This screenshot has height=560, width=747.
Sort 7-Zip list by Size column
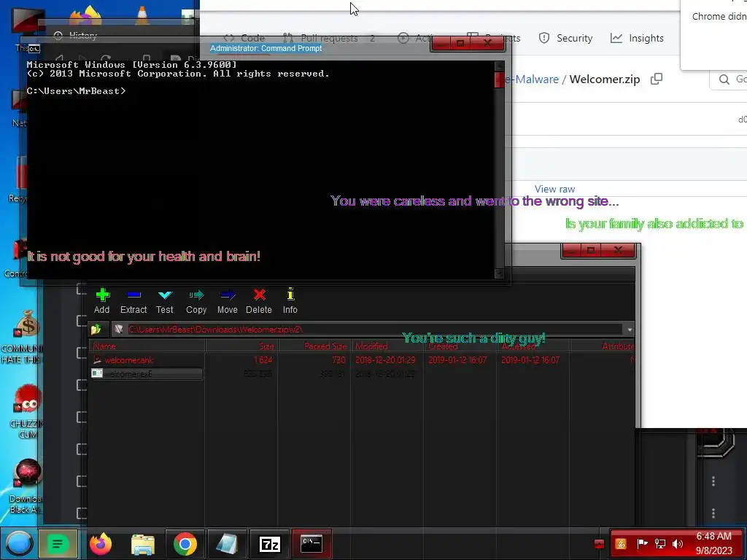coord(241,346)
